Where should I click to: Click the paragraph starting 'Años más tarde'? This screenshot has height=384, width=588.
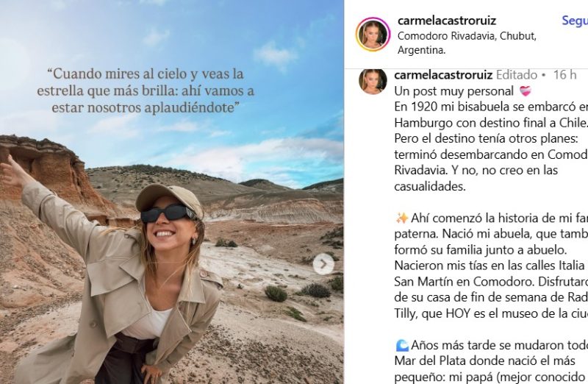tap(491, 360)
